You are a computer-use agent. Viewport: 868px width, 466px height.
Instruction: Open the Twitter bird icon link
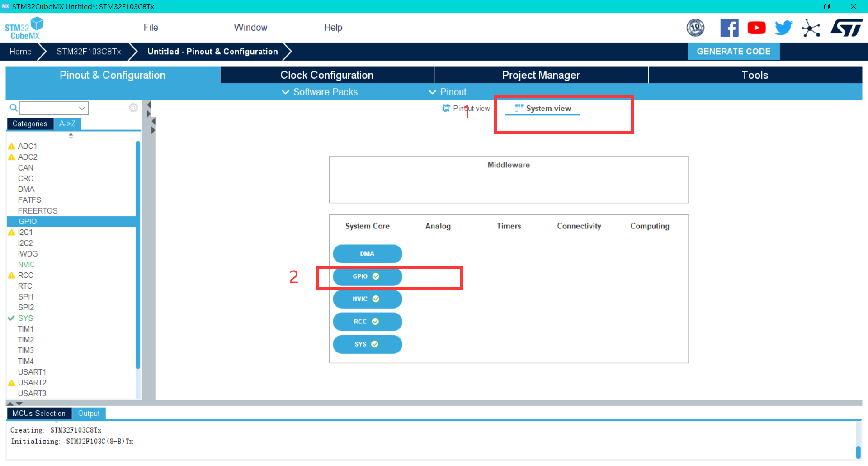(783, 28)
